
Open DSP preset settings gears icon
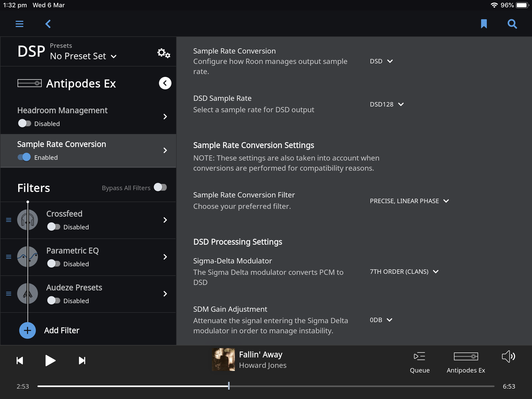point(164,53)
